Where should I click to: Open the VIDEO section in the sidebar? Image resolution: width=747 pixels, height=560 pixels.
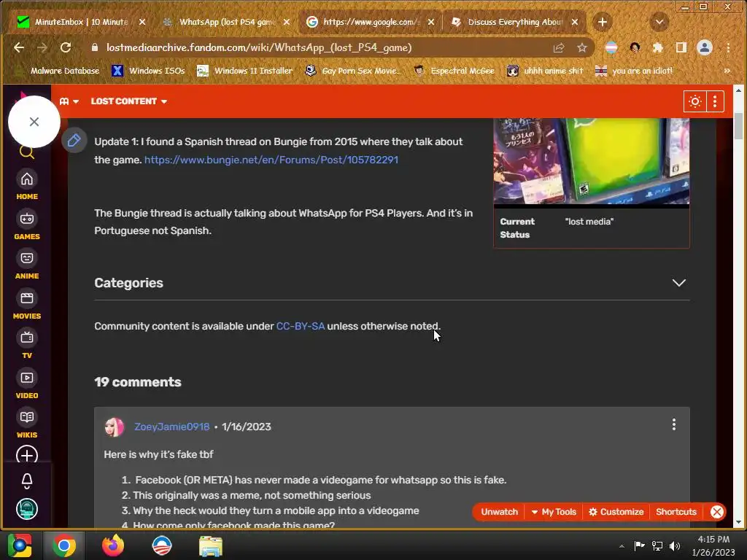[27, 384]
